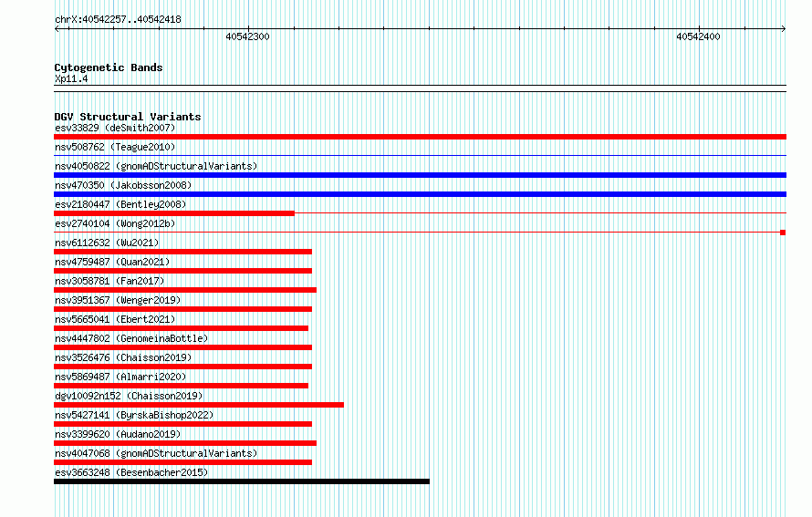Select the red nsv4447802 variant bar

tap(182, 347)
